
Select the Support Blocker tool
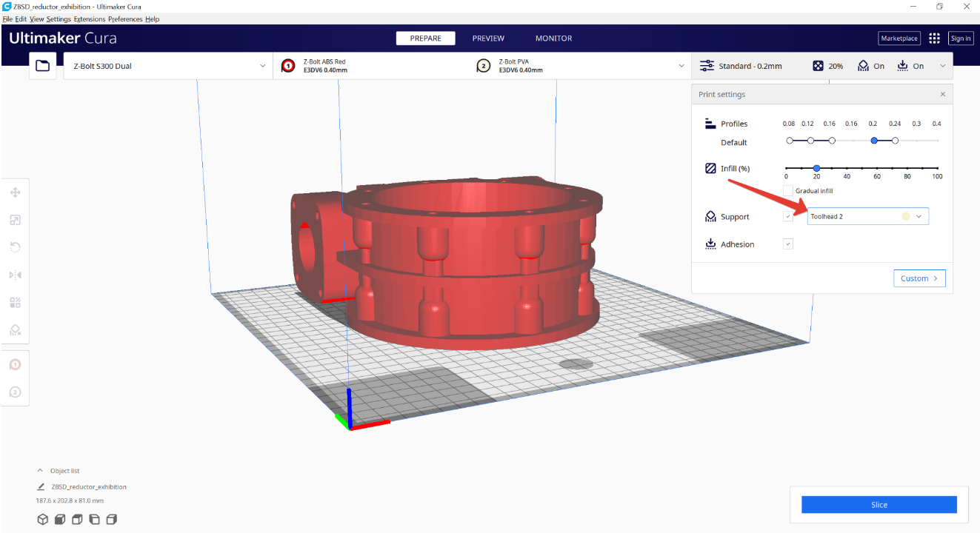point(15,329)
